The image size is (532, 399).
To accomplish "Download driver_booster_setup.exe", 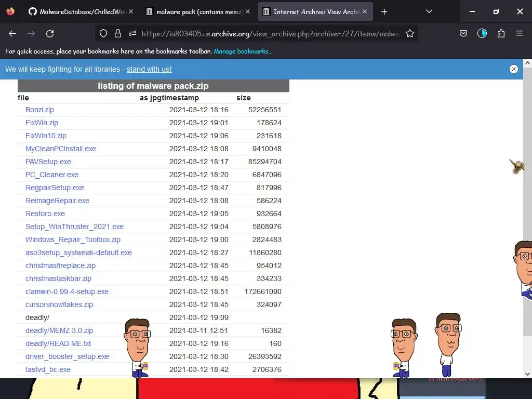I will pos(67,356).
